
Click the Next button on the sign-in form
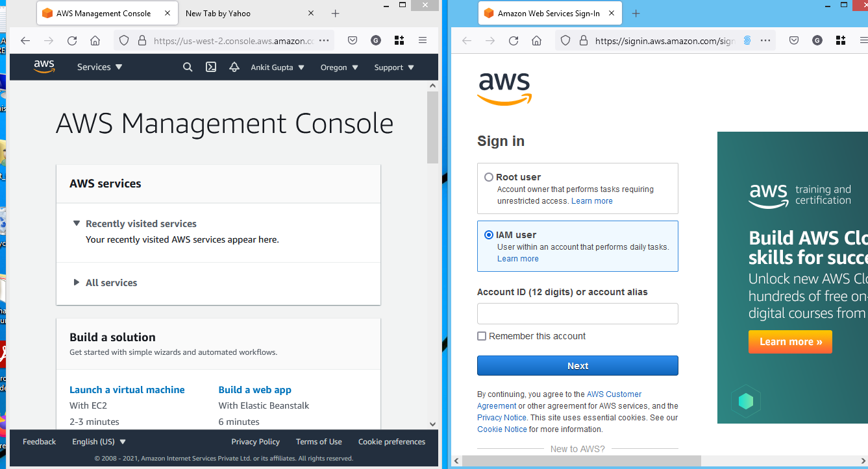pos(578,366)
